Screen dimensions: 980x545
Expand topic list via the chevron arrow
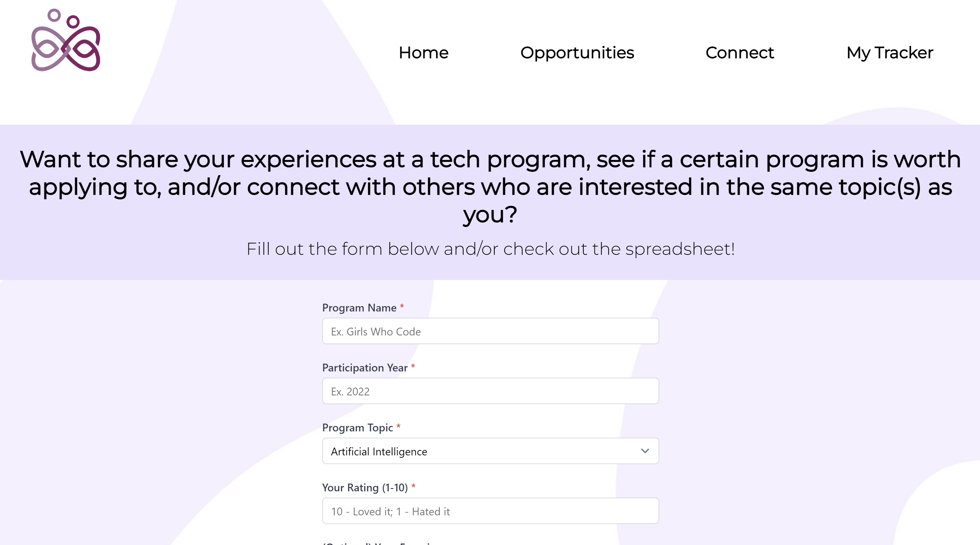click(x=645, y=451)
